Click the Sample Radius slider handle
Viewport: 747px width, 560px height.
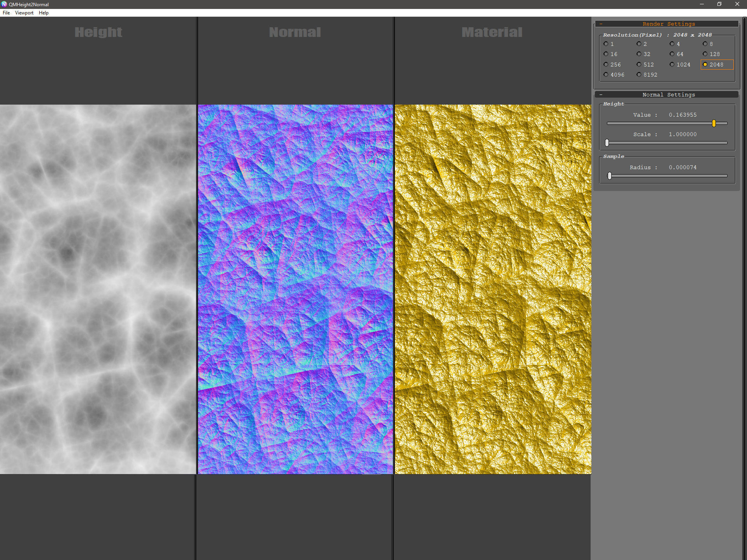tap(610, 176)
